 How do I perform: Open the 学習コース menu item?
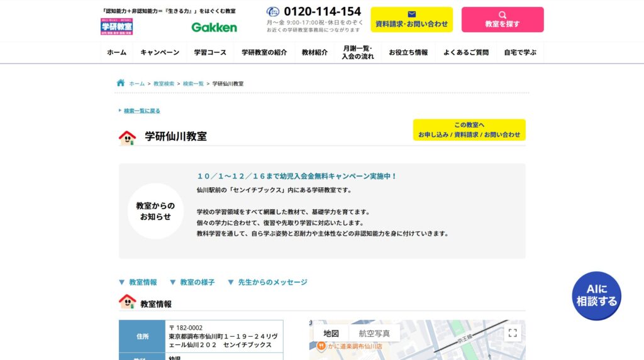pos(210,53)
